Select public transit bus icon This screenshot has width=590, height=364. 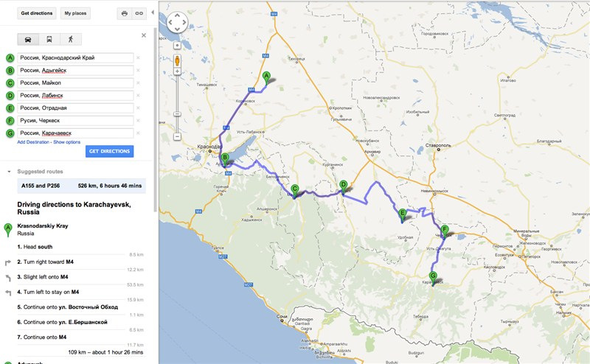tap(49, 39)
